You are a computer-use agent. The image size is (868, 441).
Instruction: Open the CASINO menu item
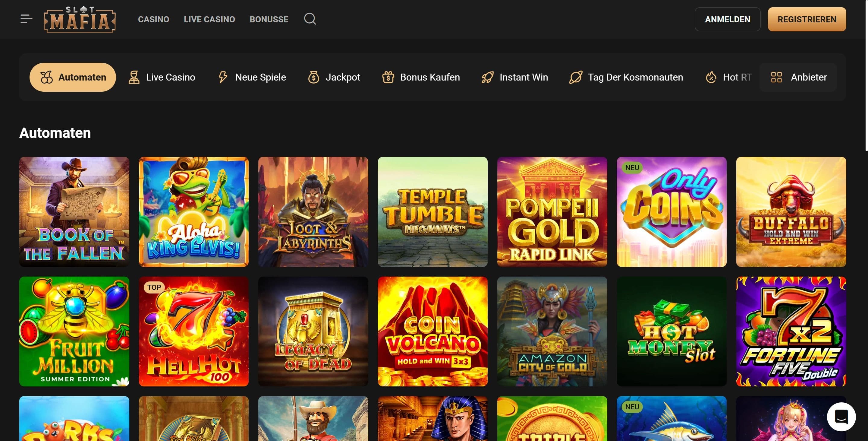pyautogui.click(x=153, y=19)
